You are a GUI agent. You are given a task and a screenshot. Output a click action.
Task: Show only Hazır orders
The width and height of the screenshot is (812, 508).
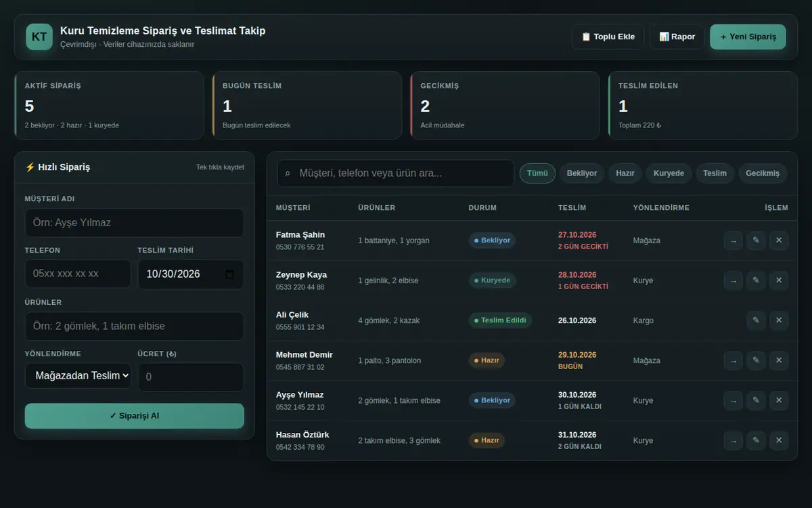click(x=625, y=173)
